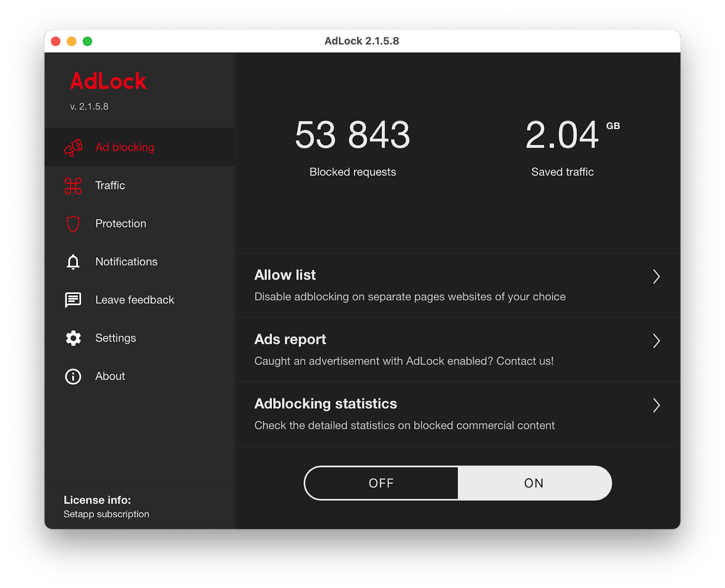Click the Protection shield icon
725x588 pixels.
[73, 224]
